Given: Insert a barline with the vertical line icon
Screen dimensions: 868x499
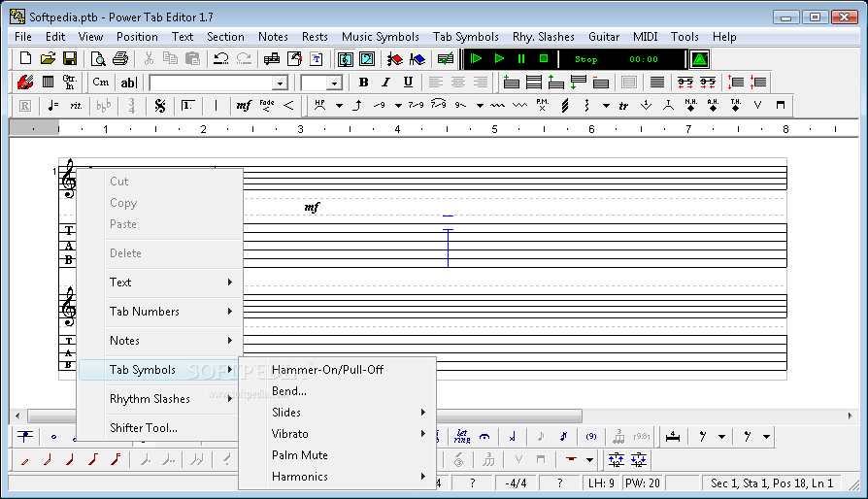Looking at the screenshot, I should click(x=216, y=105).
